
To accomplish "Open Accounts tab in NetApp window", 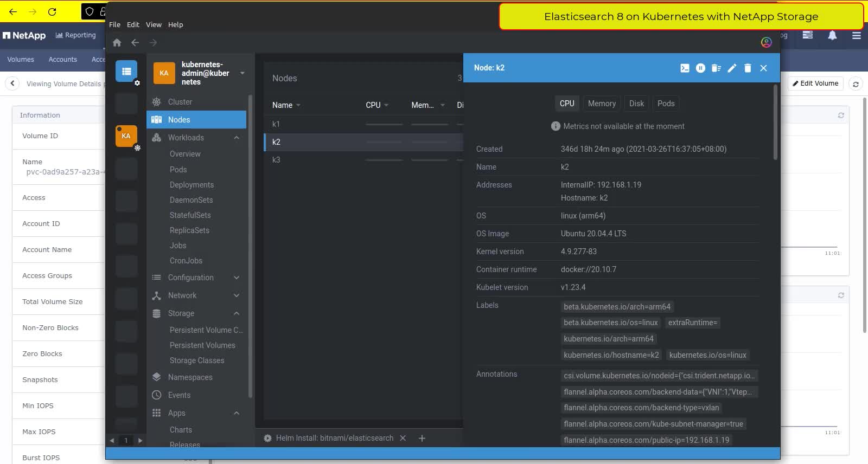I will point(63,60).
